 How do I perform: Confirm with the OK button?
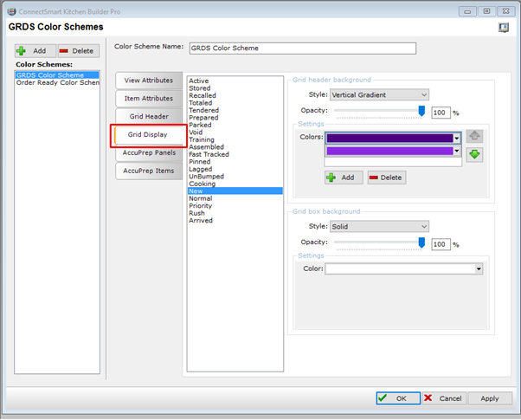395,398
